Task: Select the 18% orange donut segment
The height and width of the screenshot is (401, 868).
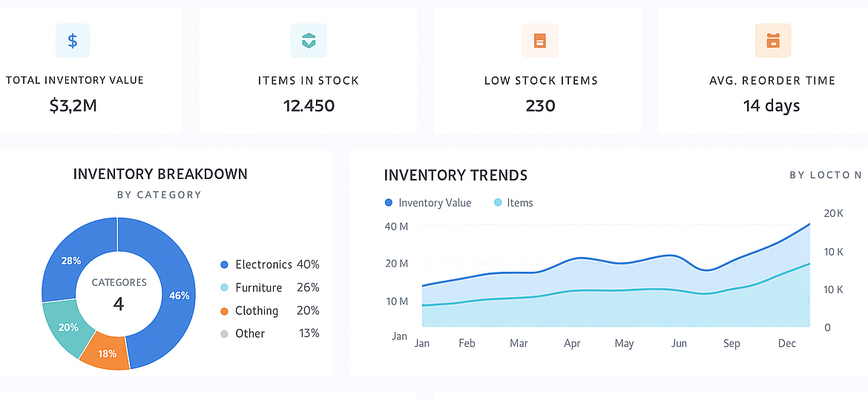Action: pos(106,352)
